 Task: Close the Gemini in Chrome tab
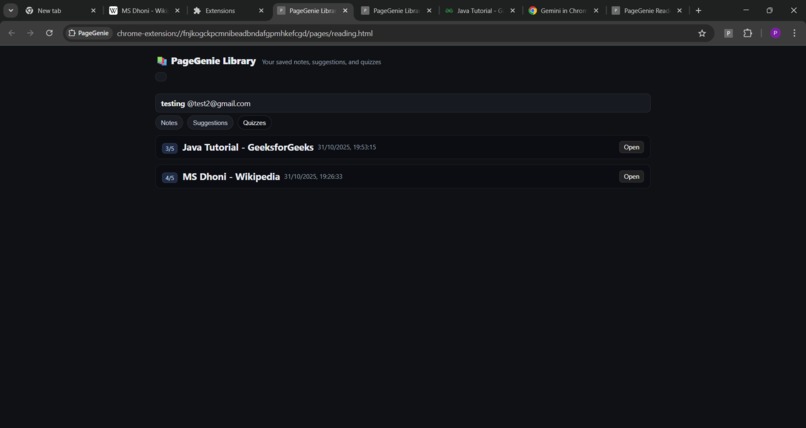596,11
